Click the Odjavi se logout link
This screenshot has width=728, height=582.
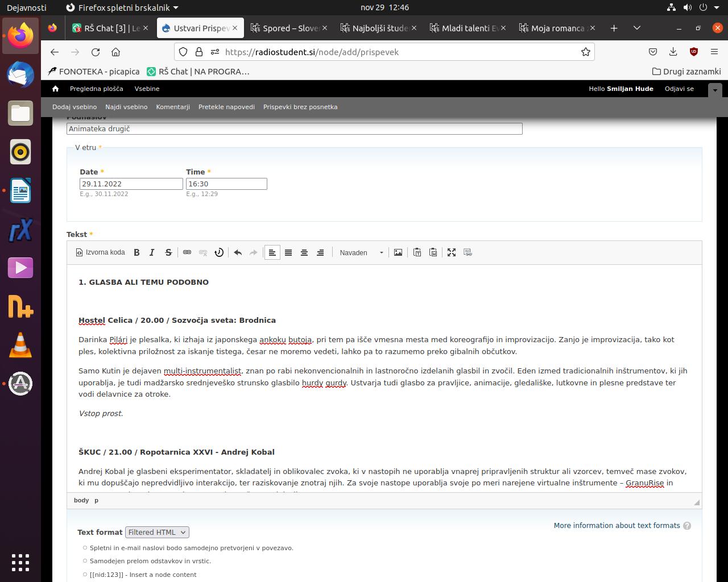click(x=679, y=89)
